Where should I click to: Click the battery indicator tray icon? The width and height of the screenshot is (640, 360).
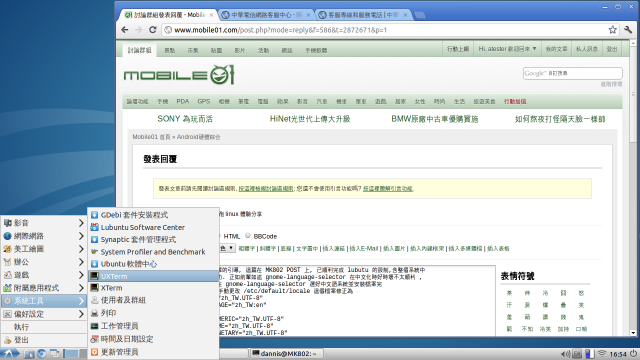coord(589,354)
